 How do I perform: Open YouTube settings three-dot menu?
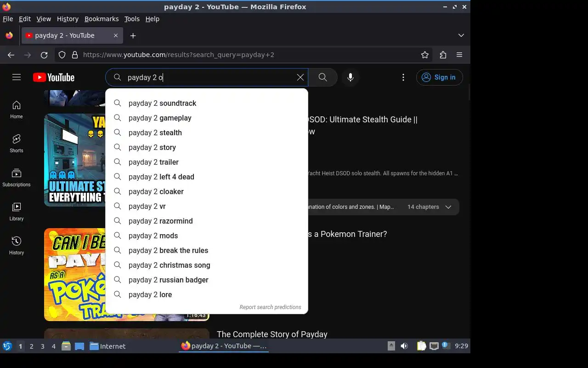pyautogui.click(x=403, y=77)
